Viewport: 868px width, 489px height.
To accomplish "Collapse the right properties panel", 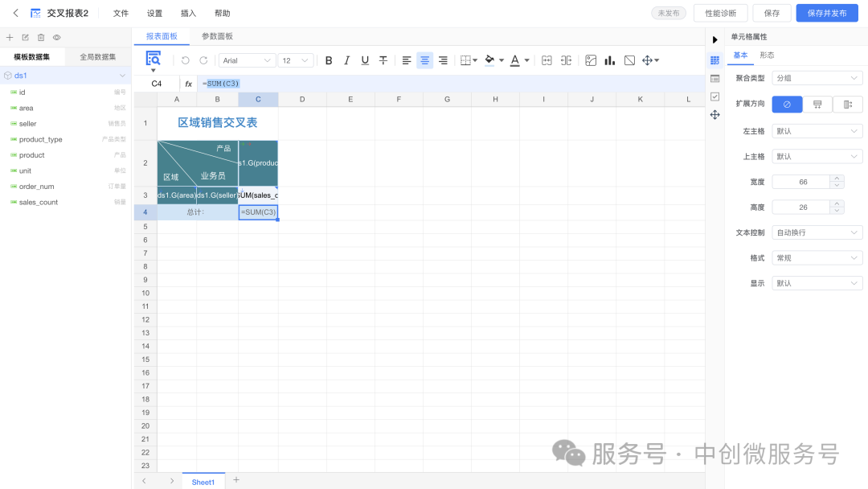I will click(x=714, y=40).
